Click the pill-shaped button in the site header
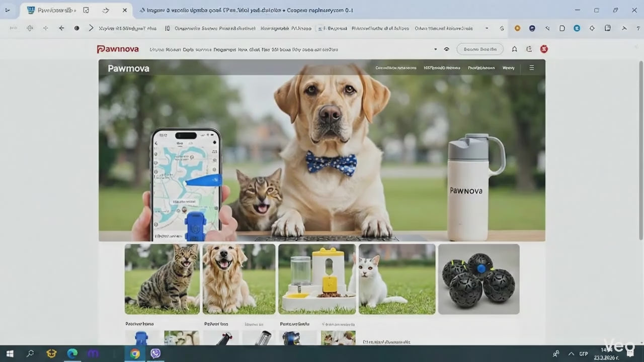Screen dimensions: 644x362 (480, 49)
